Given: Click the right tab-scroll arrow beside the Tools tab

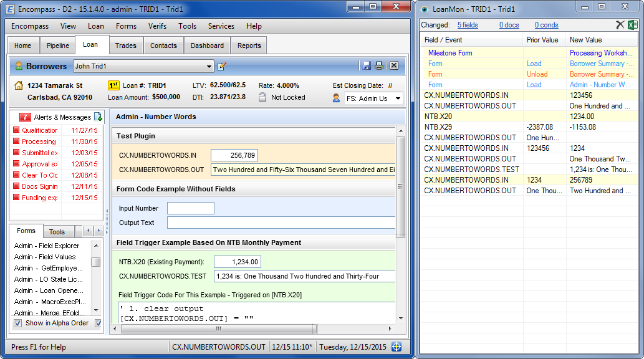Looking at the screenshot, I should [99, 231].
